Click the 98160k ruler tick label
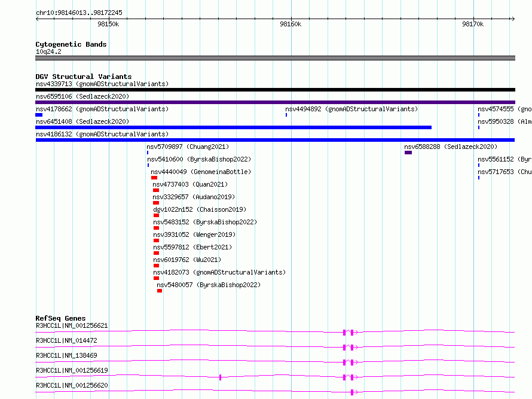Viewport: 532px width, 399px height. click(291, 24)
